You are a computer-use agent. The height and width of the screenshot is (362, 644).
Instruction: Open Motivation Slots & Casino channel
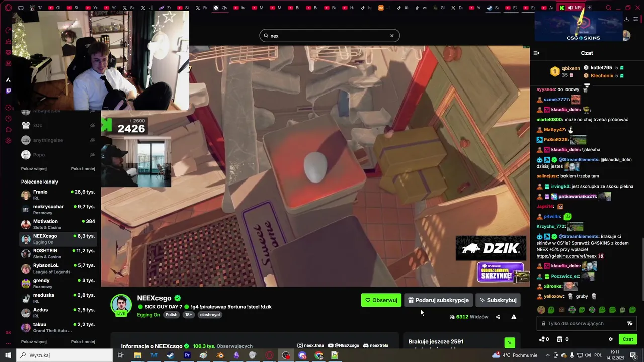[58, 224]
